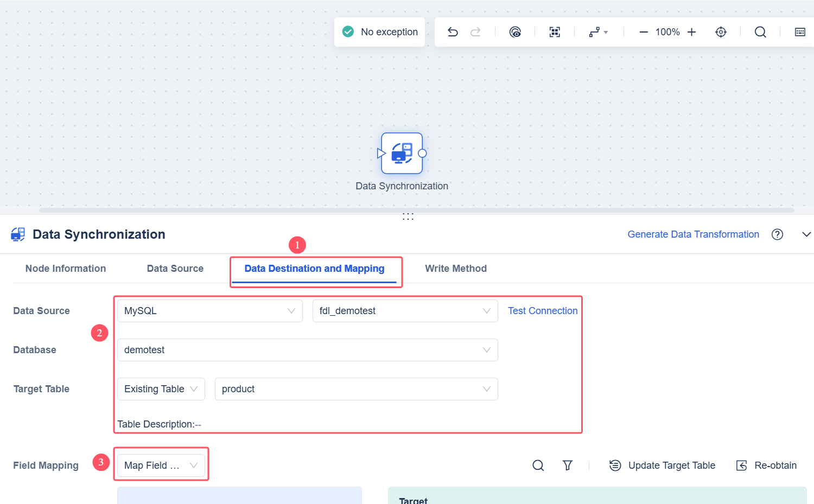
Task: Click the Re-obtain button
Action: [x=766, y=465]
